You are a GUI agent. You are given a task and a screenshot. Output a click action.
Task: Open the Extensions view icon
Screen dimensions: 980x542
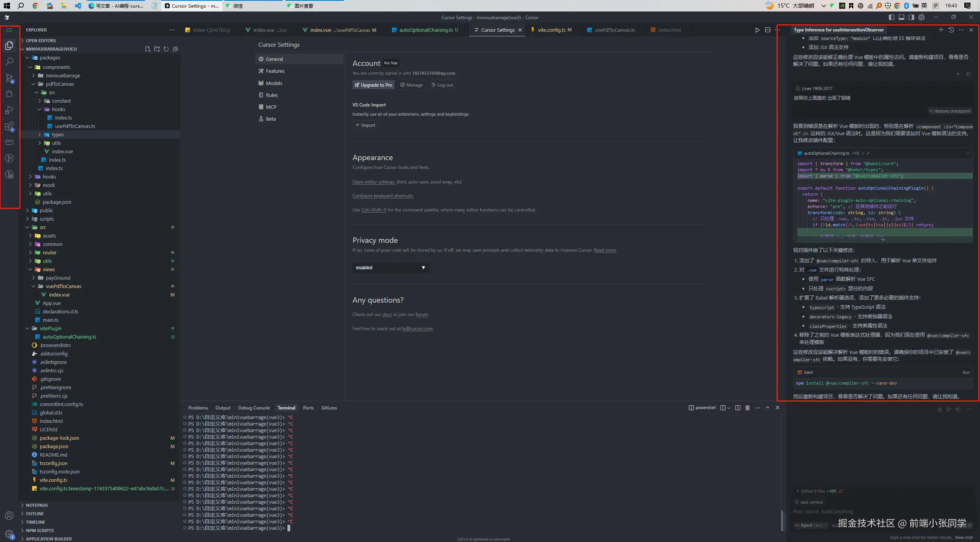tap(9, 126)
